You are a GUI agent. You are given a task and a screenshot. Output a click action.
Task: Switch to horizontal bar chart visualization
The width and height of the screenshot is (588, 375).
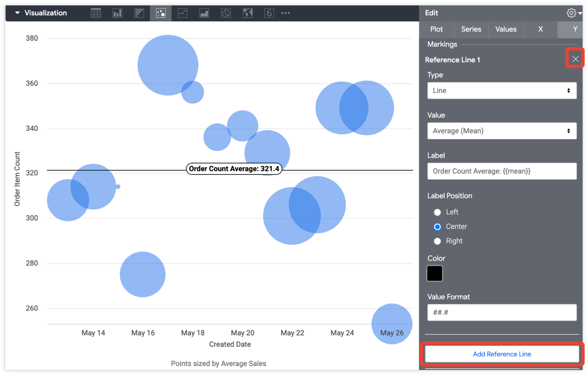[x=139, y=13]
